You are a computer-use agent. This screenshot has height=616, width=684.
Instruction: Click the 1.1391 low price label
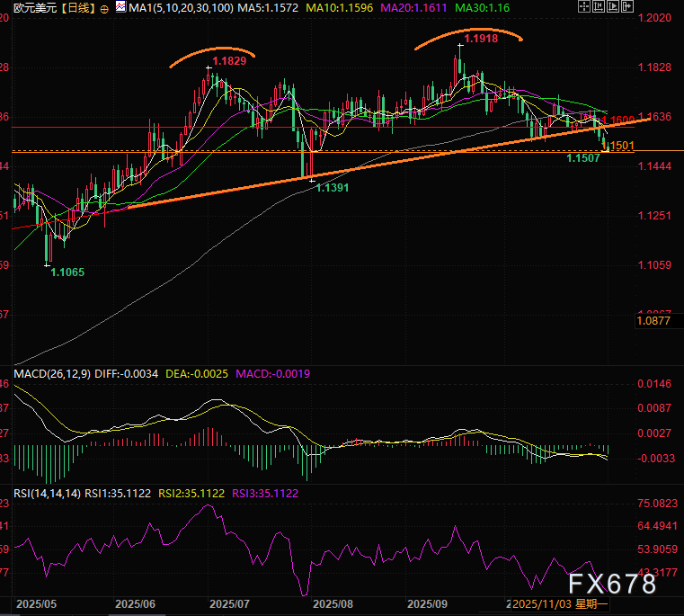[333, 189]
